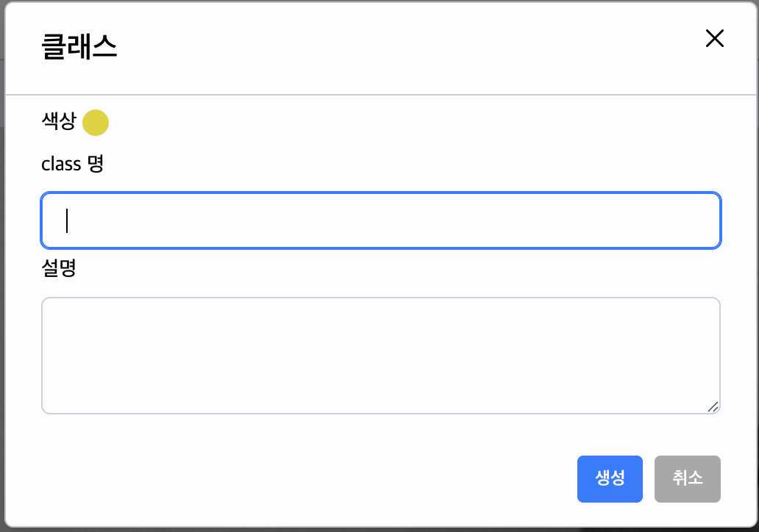
Task: Close the 클래스 dialog with the X icon
Action: tap(714, 38)
